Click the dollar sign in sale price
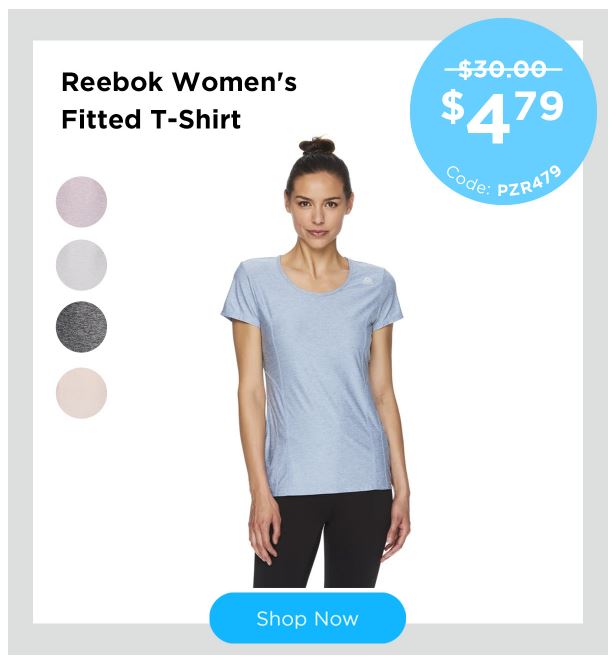 point(453,108)
